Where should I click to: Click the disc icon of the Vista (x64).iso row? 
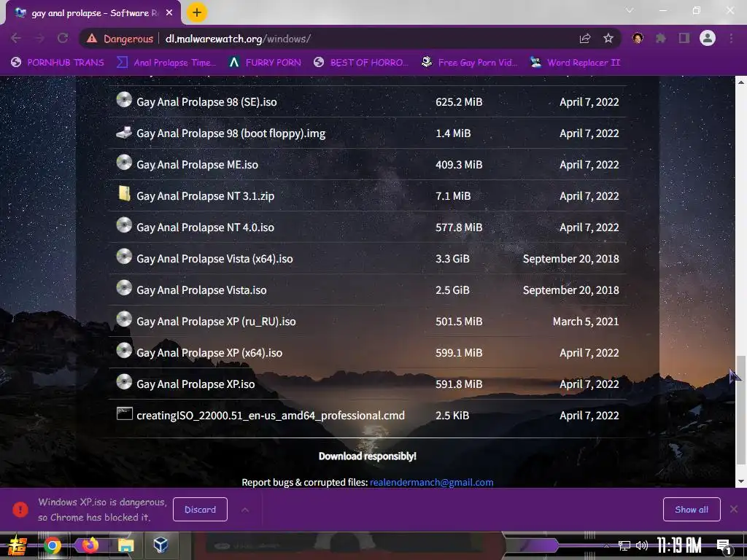(124, 257)
